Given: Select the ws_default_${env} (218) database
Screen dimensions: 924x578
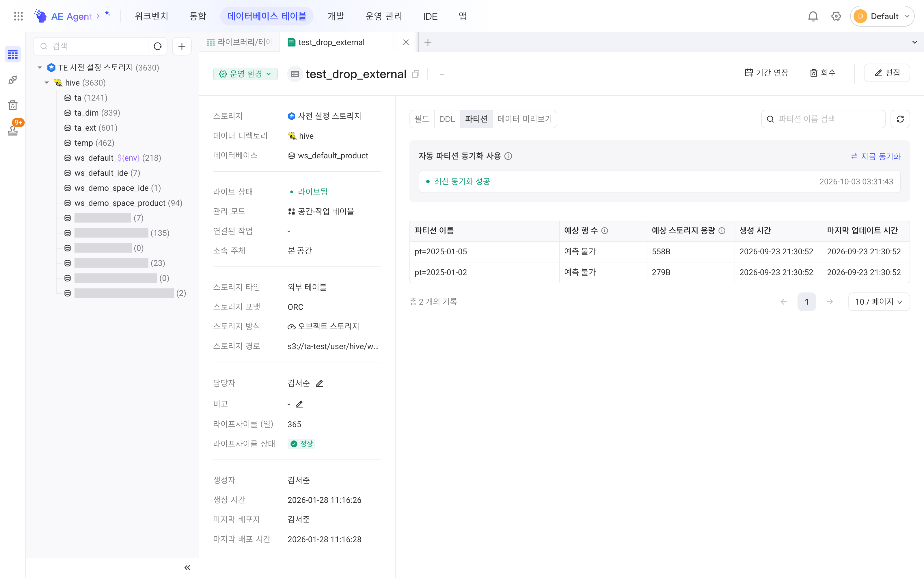Looking at the screenshot, I should [x=113, y=158].
